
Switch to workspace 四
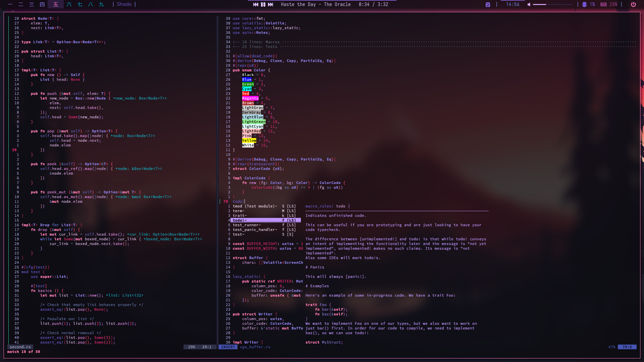click(x=42, y=4)
